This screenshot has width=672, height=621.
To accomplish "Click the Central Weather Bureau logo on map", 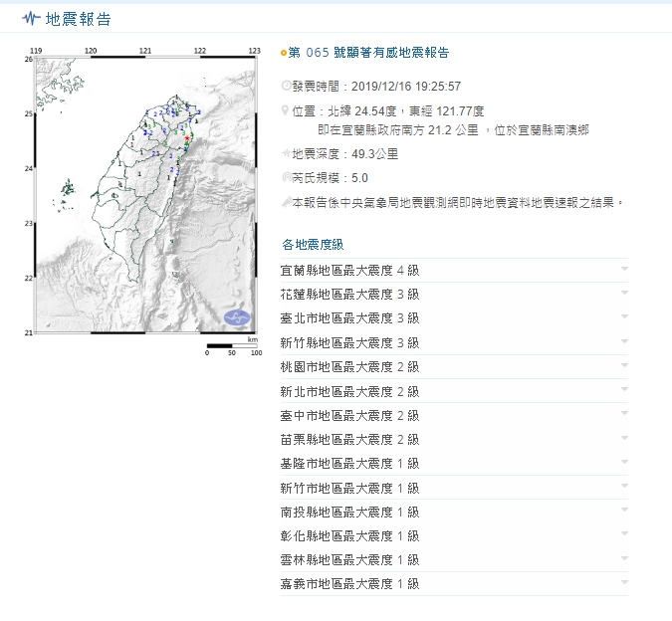I will point(237,318).
